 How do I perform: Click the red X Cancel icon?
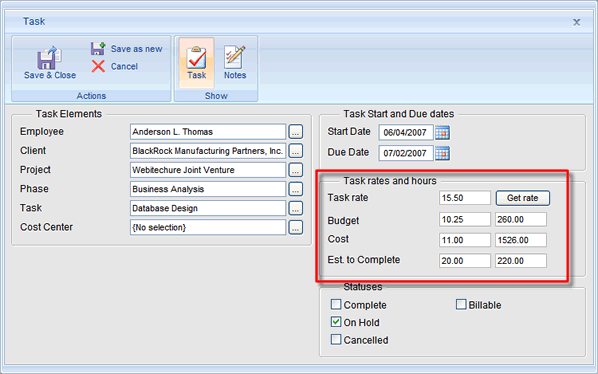(x=98, y=66)
